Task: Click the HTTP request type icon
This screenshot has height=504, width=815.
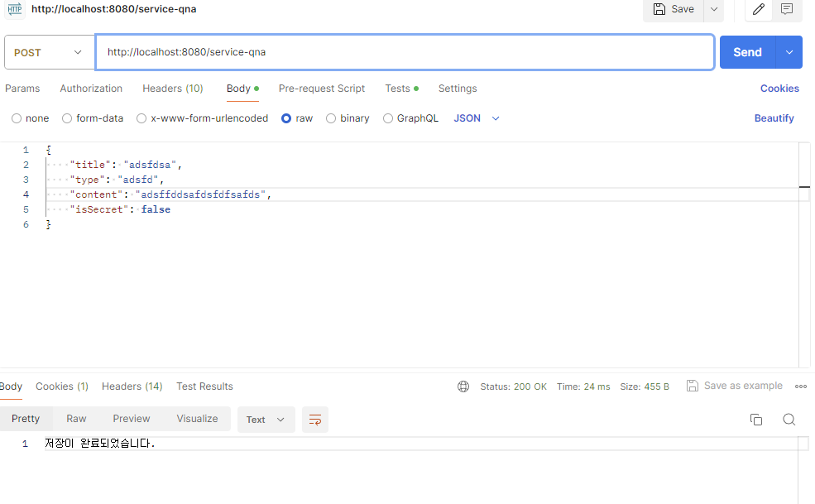Action: 15,9
